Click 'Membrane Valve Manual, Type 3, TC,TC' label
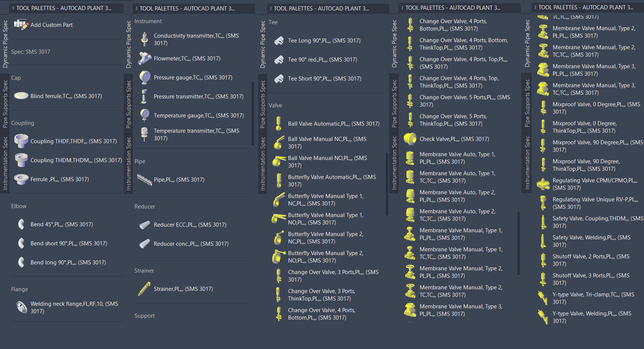Screen dimensions: 644x349 pos(594,89)
